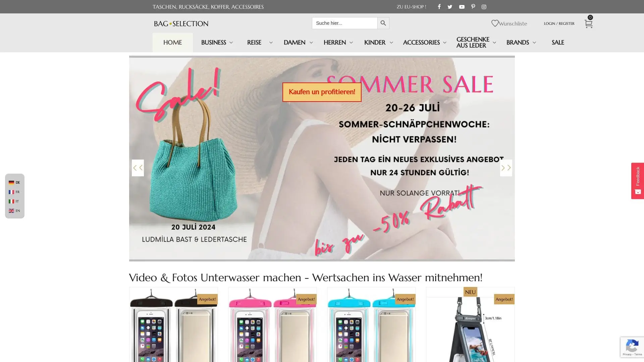644x362 pixels.
Task: Go to the HOME menu tab
Action: (x=172, y=43)
